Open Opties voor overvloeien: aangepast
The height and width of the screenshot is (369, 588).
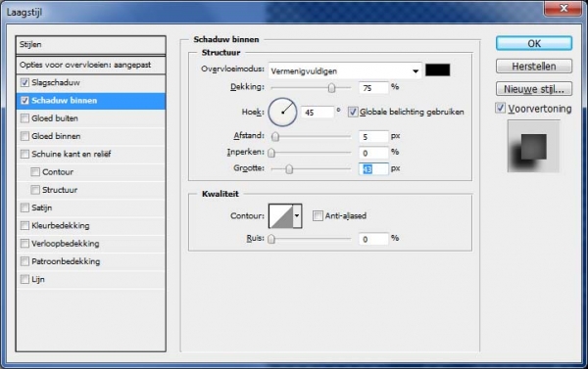(91, 65)
